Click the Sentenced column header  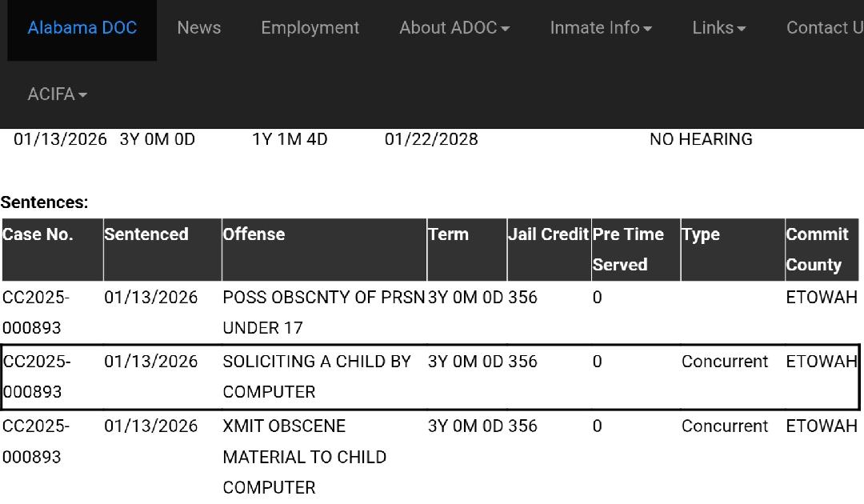(146, 234)
